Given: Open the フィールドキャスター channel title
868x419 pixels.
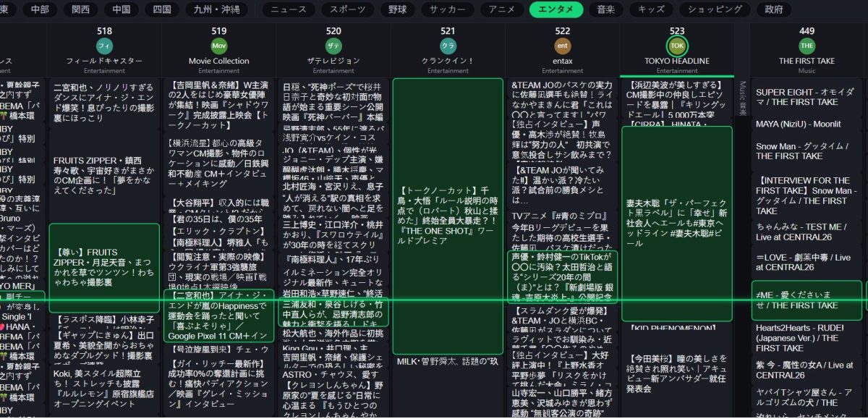Looking at the screenshot, I should (x=105, y=62).
